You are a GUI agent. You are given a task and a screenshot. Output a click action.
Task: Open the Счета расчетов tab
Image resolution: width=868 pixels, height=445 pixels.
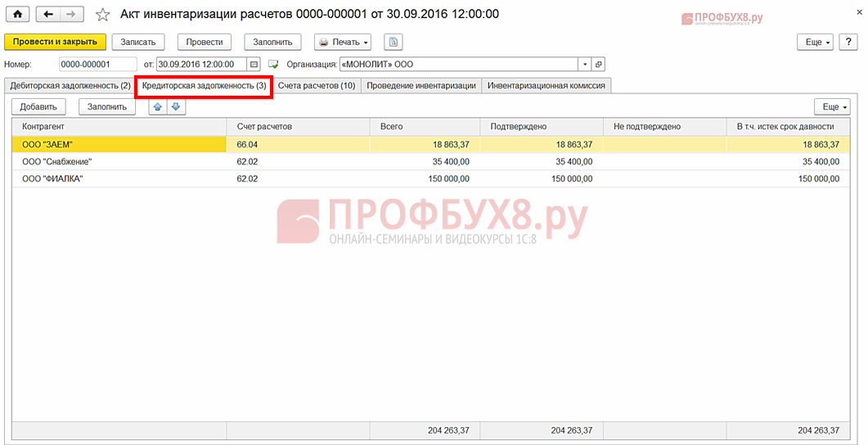(317, 85)
